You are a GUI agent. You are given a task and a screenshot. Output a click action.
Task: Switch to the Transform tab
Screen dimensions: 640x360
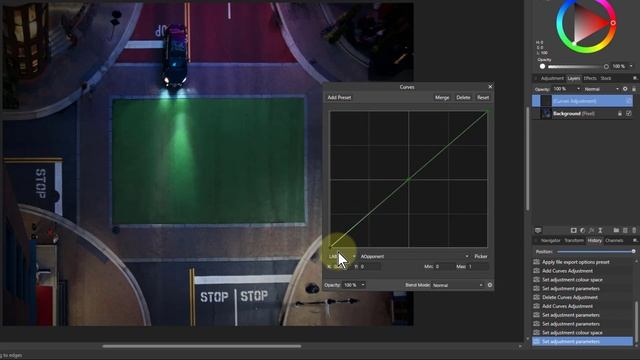tap(574, 240)
